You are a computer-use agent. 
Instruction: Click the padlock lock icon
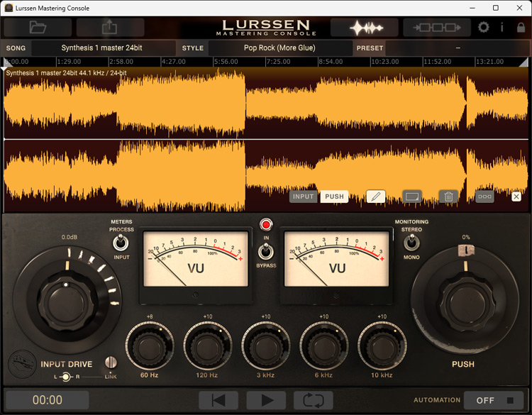[x=521, y=27]
